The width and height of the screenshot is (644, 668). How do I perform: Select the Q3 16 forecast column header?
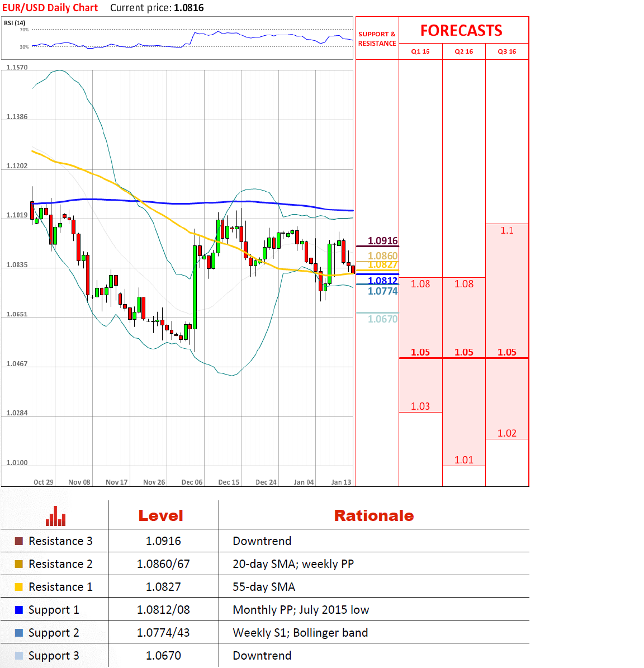[x=507, y=51]
